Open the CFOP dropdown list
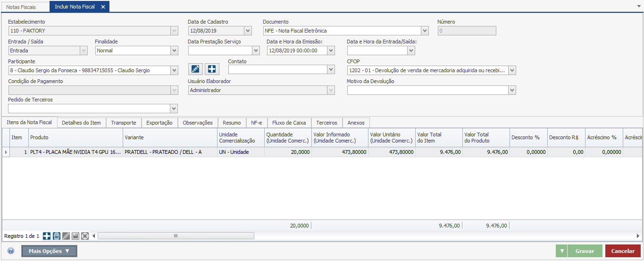This screenshot has width=644, height=261. [x=512, y=70]
